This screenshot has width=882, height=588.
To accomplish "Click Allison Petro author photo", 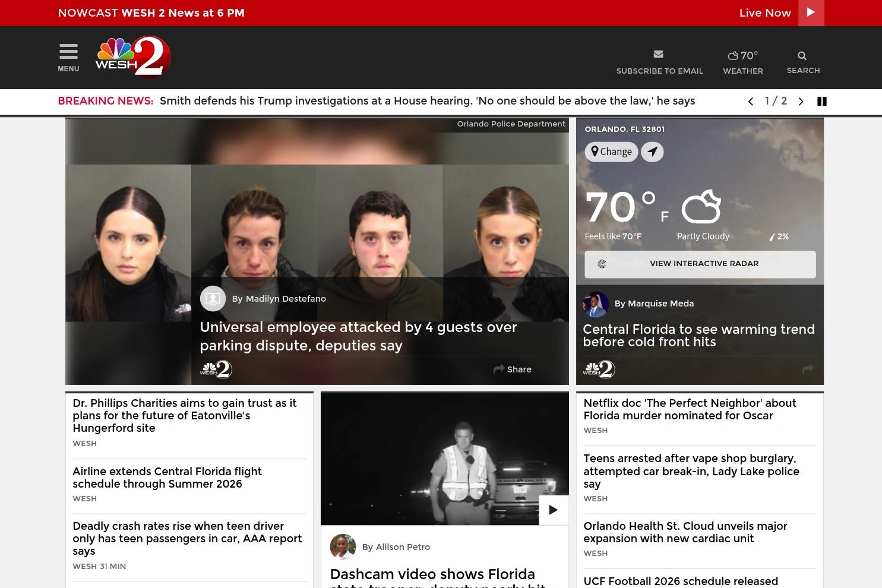I will coord(343,547).
